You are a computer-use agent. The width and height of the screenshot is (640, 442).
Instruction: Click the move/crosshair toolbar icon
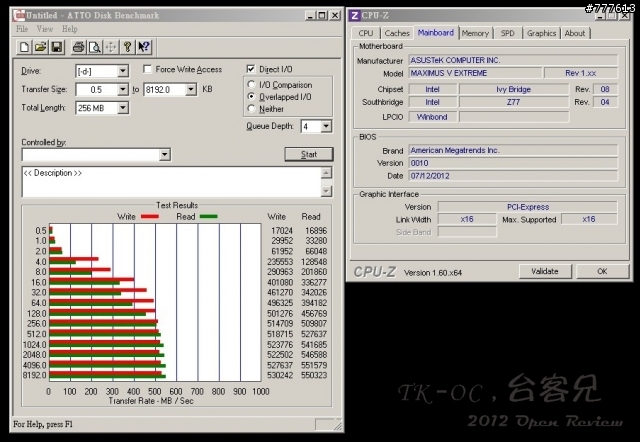[x=111, y=47]
